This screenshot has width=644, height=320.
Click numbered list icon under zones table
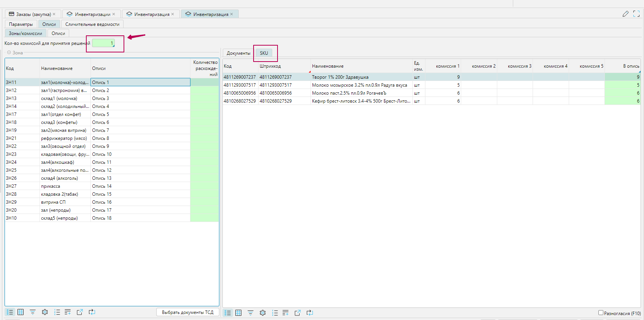[x=57, y=312]
